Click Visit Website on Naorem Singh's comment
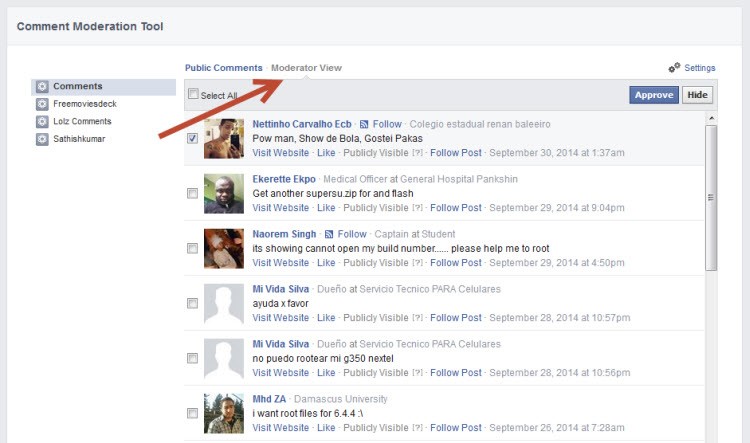This screenshot has width=750, height=443. [x=281, y=263]
